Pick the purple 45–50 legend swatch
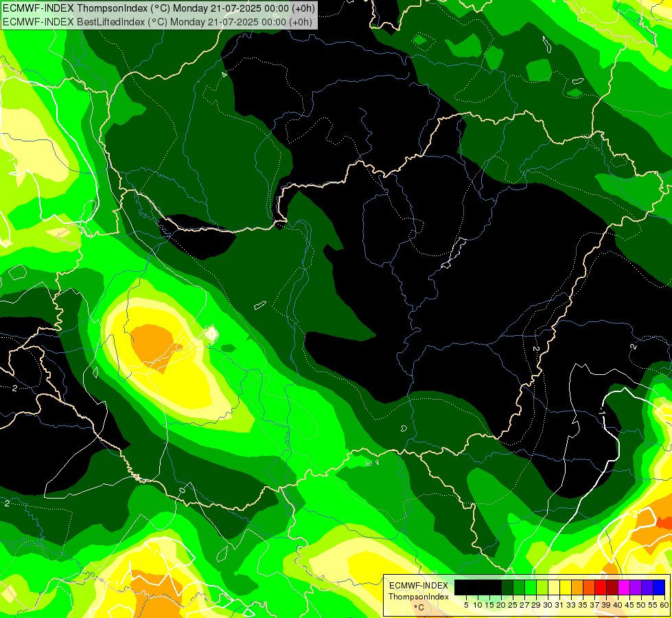The image size is (672, 618). pyautogui.click(x=636, y=587)
